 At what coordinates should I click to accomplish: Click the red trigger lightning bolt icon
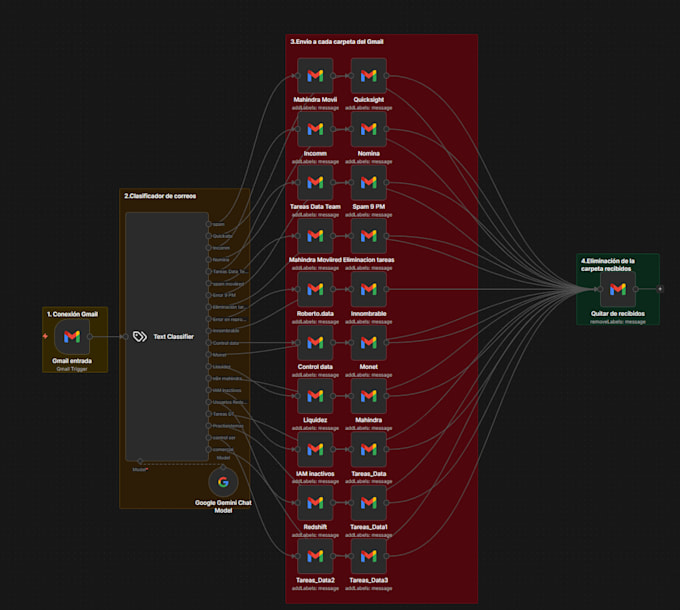[x=45, y=336]
